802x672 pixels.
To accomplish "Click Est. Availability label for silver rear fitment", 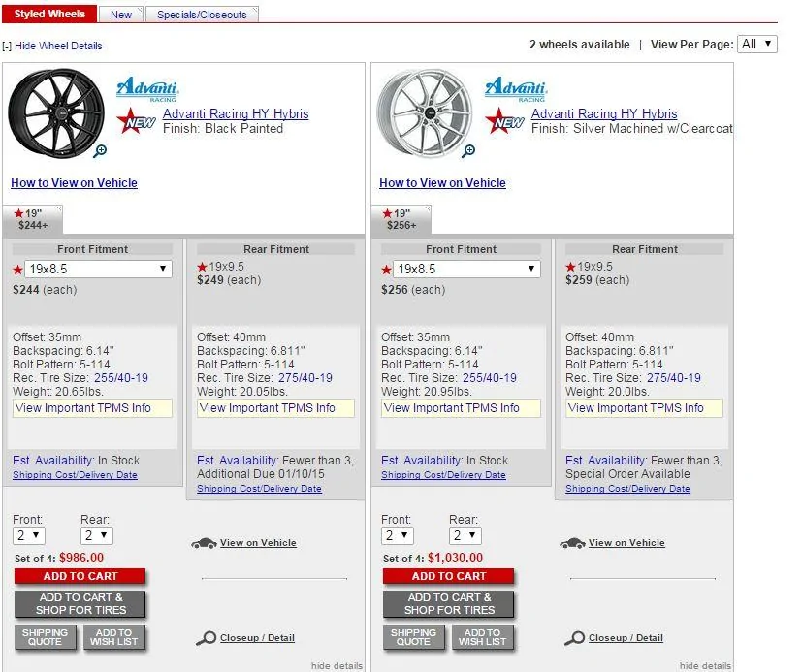I will (x=606, y=461).
